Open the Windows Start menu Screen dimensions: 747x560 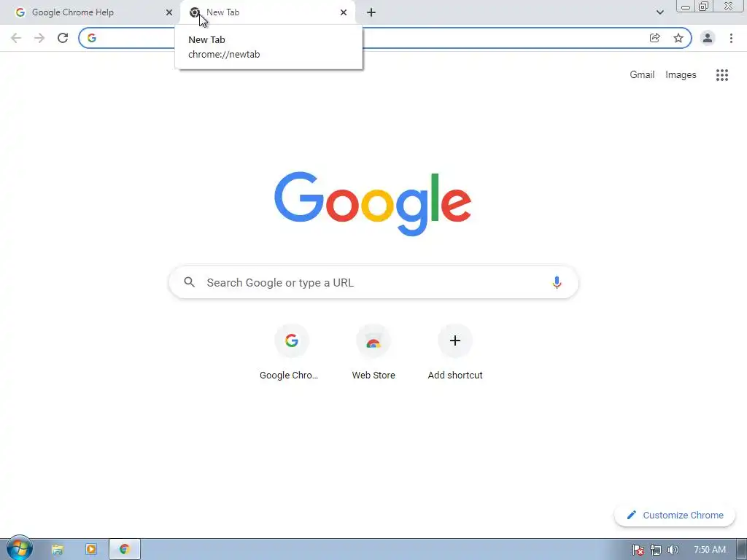19,548
